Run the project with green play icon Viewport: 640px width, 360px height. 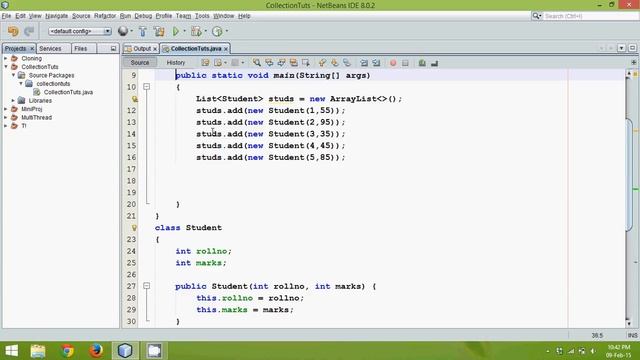tap(176, 31)
